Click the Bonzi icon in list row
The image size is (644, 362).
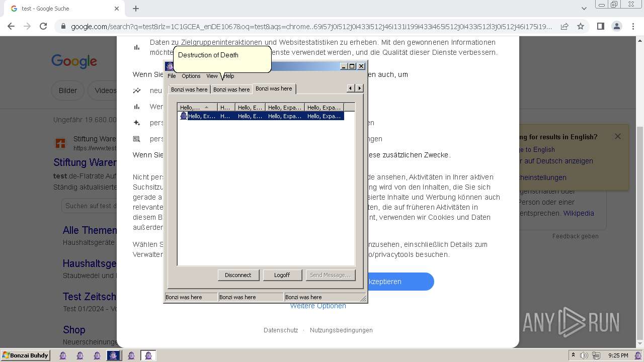[x=184, y=116]
